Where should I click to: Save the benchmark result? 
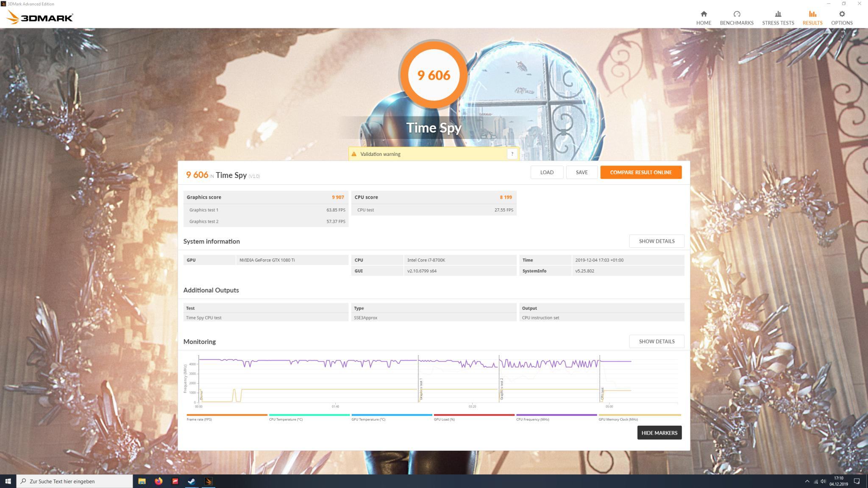click(x=581, y=172)
